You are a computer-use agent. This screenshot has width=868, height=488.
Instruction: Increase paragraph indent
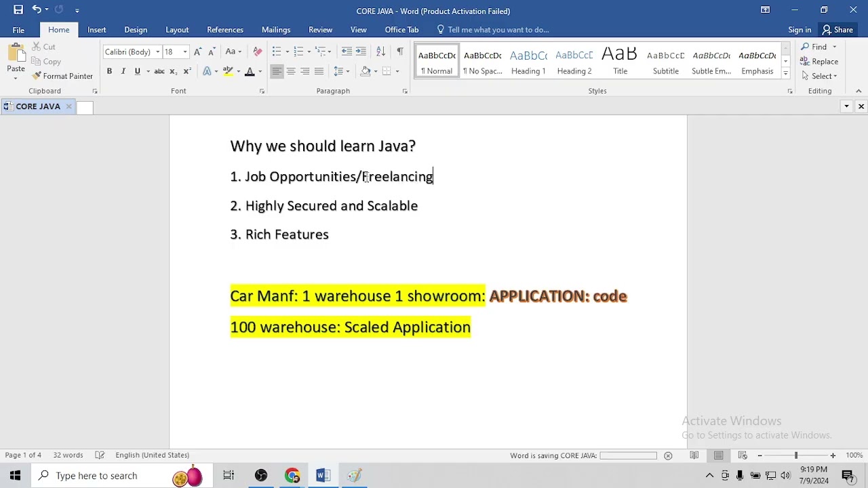(x=361, y=52)
